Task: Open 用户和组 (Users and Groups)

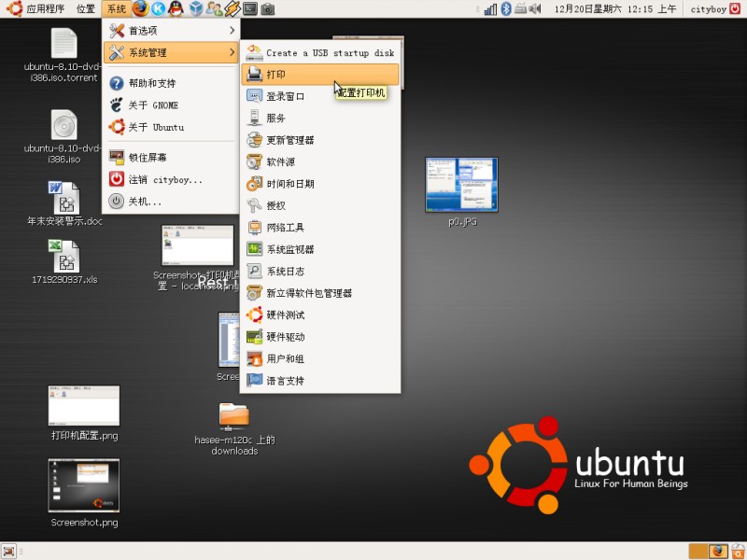Action: coord(320,359)
